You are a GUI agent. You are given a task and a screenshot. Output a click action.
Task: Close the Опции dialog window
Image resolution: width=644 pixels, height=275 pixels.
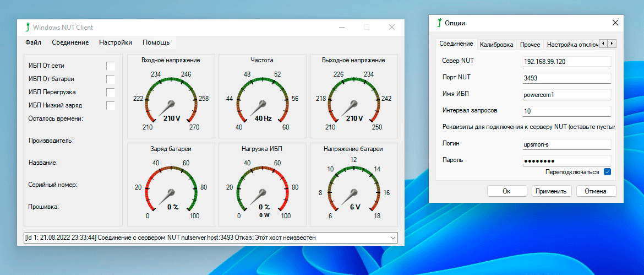(x=615, y=23)
